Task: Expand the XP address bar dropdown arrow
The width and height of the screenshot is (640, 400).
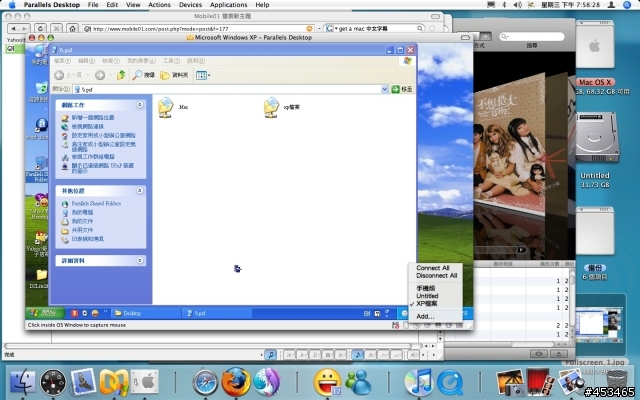Action: [384, 89]
